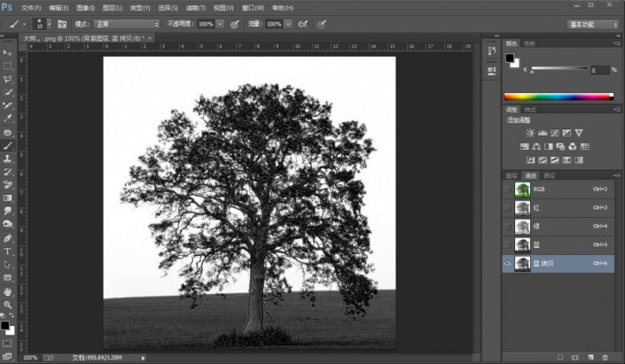Open the 图像(I) menu
The height and width of the screenshot is (364, 625).
85,7
